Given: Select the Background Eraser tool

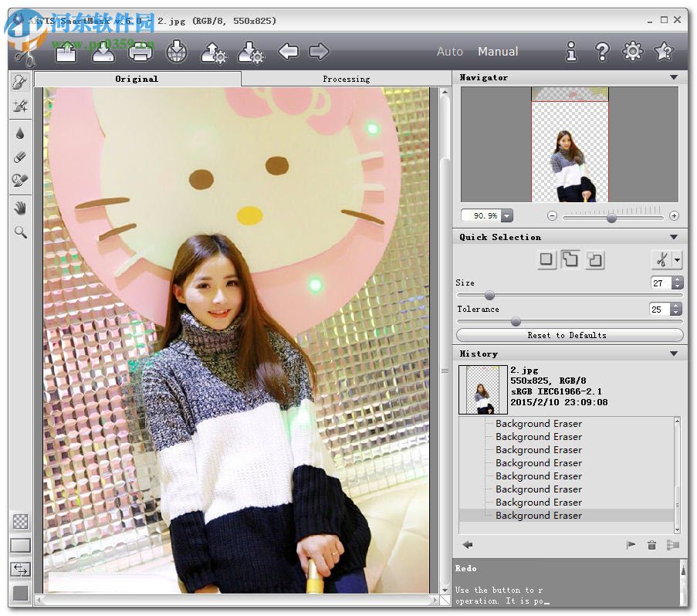Looking at the screenshot, I should tap(19, 181).
